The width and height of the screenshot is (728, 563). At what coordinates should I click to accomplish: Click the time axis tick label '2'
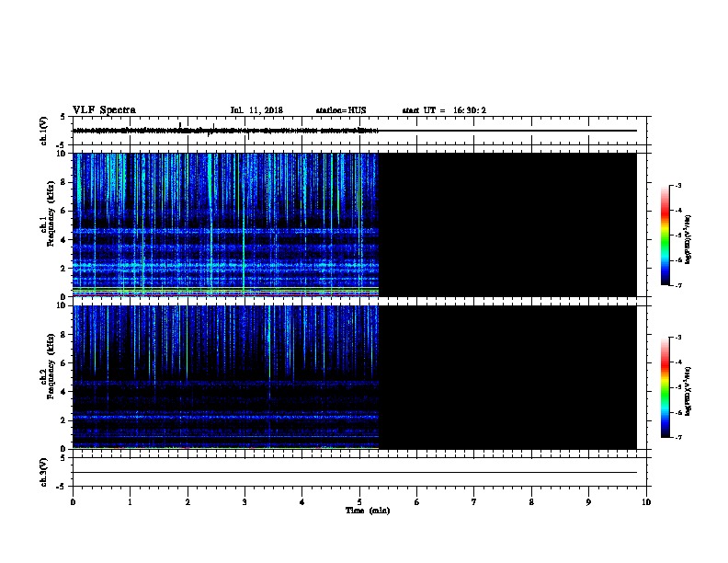click(x=188, y=502)
